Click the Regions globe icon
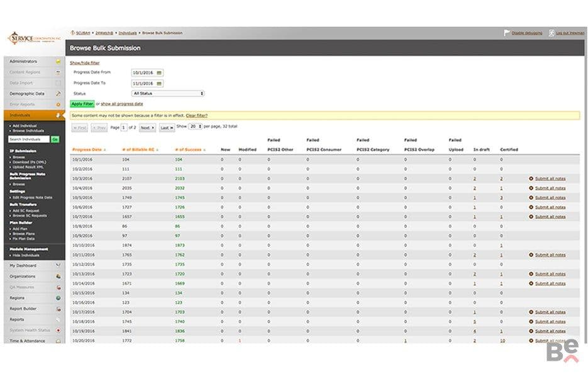Screen dimensions: 588x377 pos(58,298)
